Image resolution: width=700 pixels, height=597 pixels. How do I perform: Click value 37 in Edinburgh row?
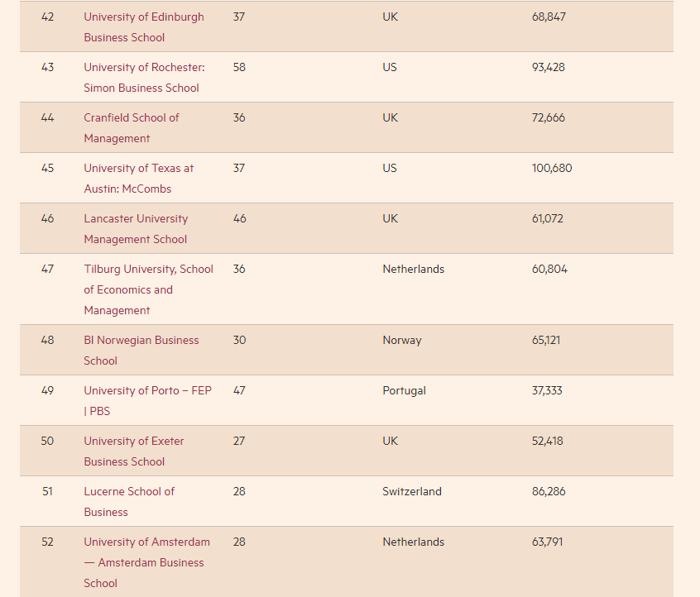[239, 17]
